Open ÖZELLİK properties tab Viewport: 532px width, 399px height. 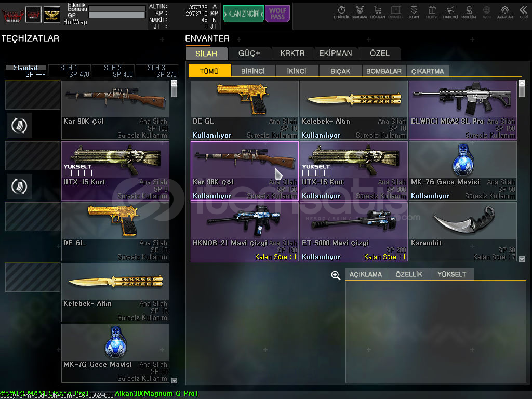[409, 274]
